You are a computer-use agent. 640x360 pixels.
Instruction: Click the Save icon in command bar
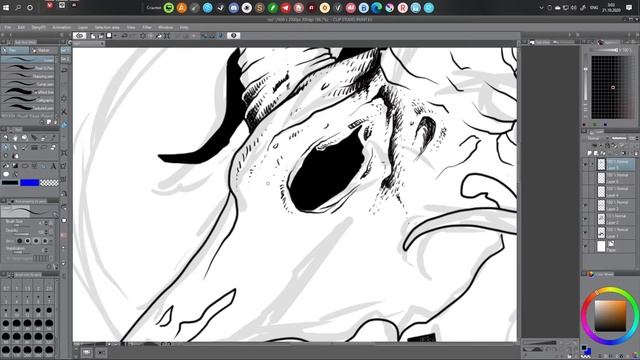[x=109, y=36]
